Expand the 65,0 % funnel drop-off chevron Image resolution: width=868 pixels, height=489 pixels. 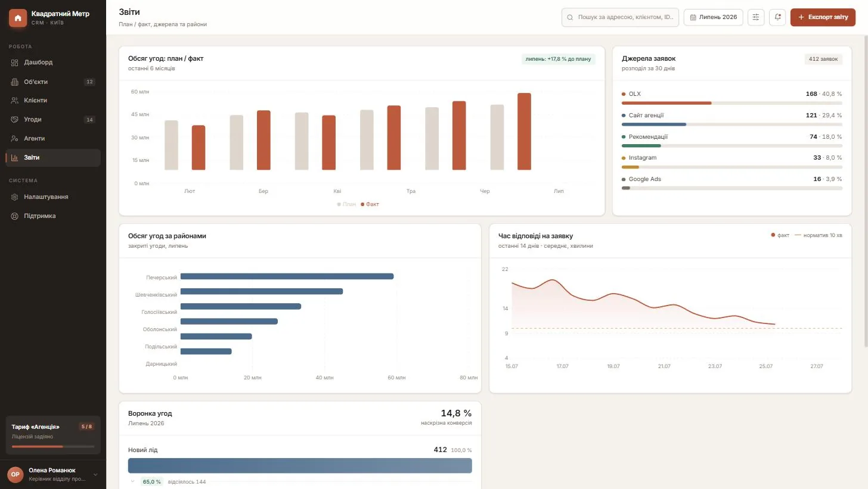point(132,481)
